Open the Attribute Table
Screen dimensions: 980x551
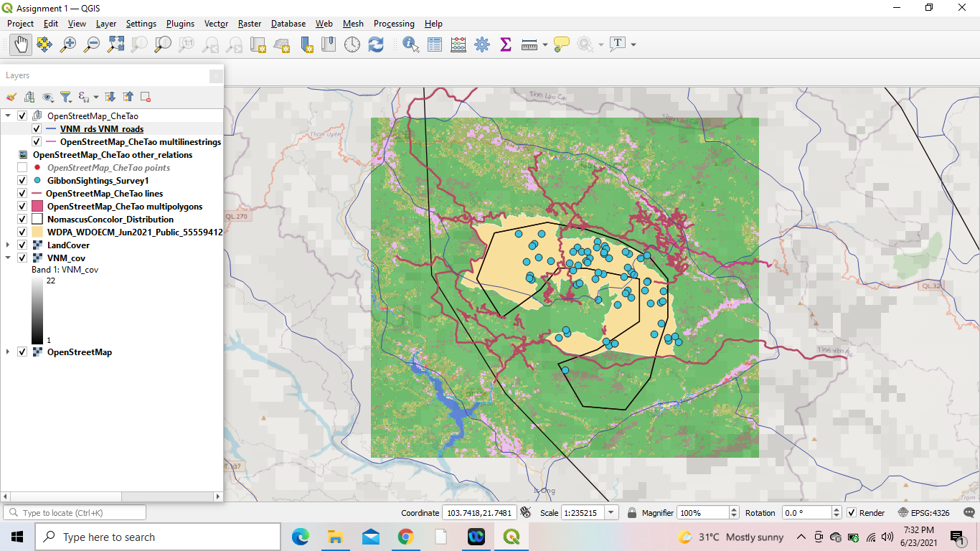pos(435,44)
